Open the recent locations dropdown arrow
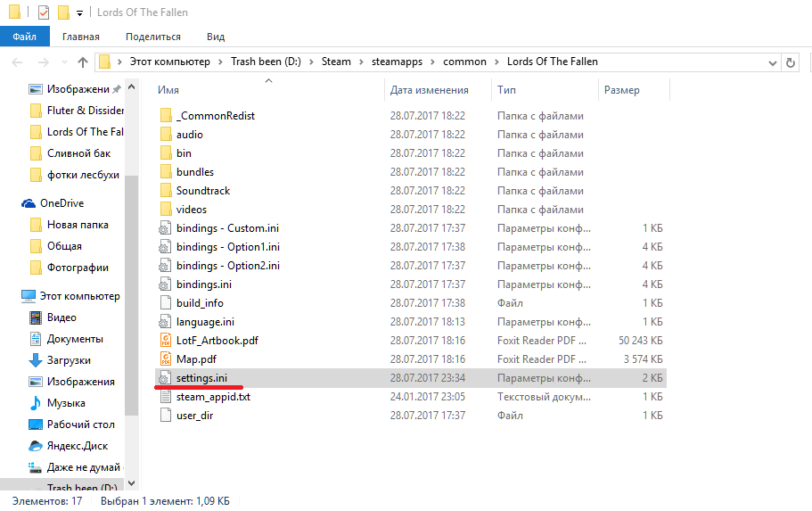Screen dimensions: 812x511 click(x=64, y=62)
